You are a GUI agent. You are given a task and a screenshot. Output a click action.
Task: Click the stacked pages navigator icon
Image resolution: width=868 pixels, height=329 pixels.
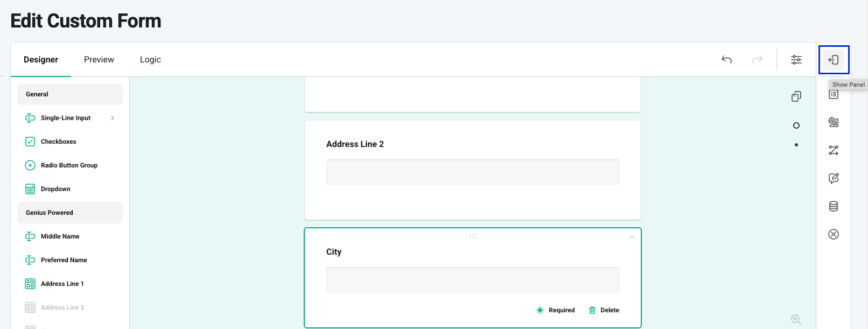tap(796, 96)
